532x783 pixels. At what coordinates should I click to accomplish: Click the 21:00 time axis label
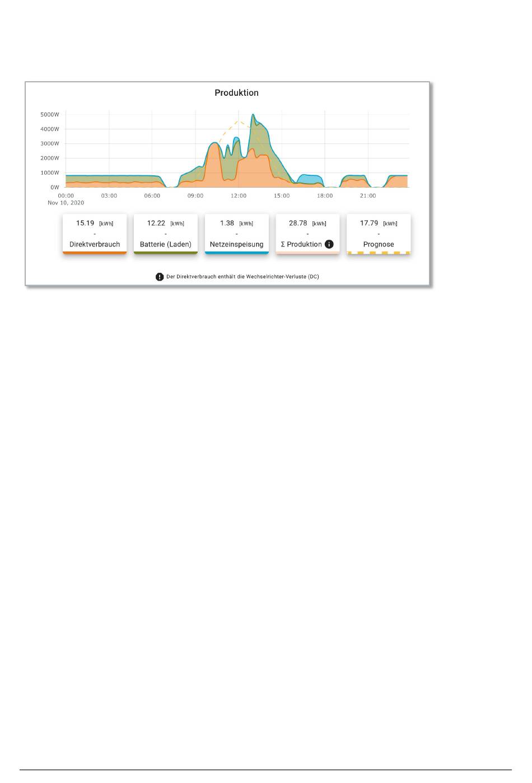(x=368, y=195)
